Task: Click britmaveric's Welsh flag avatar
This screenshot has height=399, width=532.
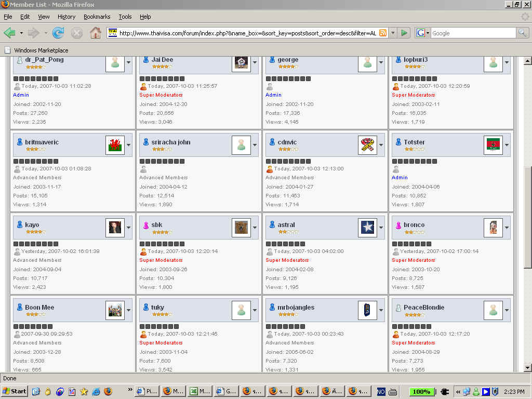Action: click(115, 145)
